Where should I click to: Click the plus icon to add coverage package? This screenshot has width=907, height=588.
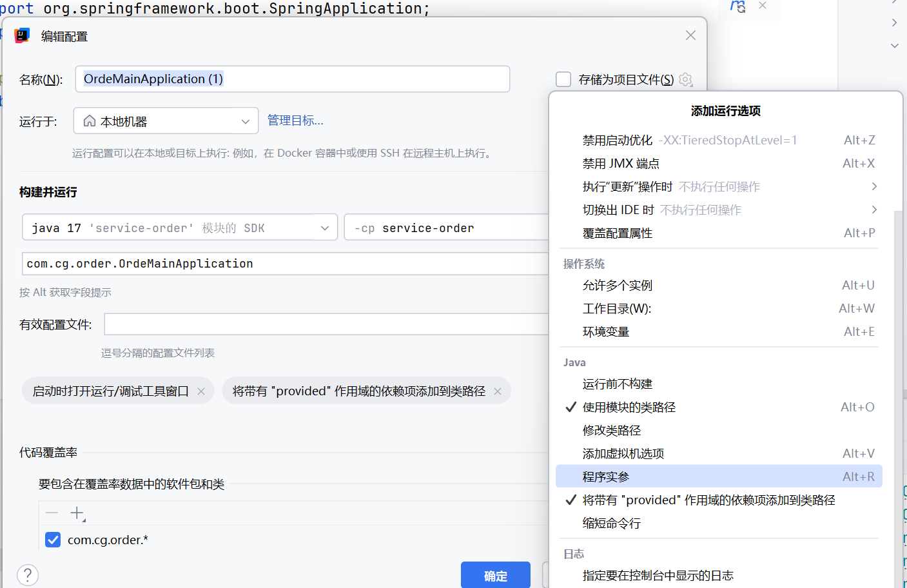tap(78, 513)
